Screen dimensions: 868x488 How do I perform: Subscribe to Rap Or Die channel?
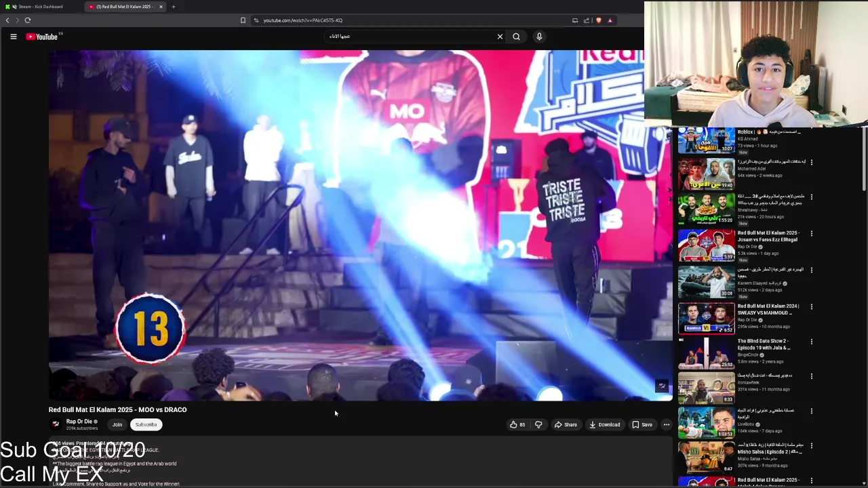[146, 425]
